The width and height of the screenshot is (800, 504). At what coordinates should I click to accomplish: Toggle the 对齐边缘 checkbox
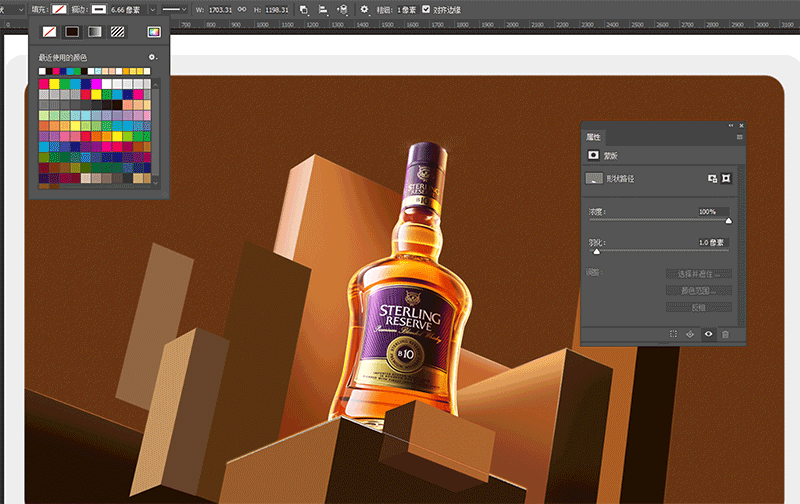426,9
